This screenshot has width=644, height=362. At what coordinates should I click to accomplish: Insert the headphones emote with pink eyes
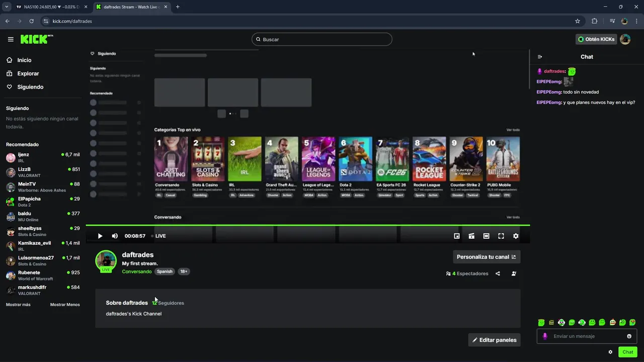[561, 322]
